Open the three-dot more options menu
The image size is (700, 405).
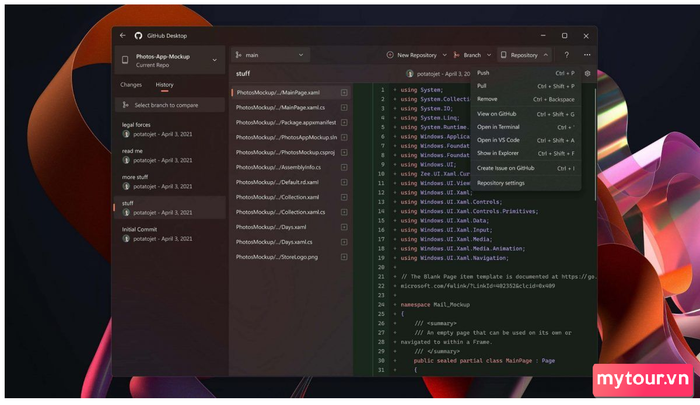[x=587, y=55]
